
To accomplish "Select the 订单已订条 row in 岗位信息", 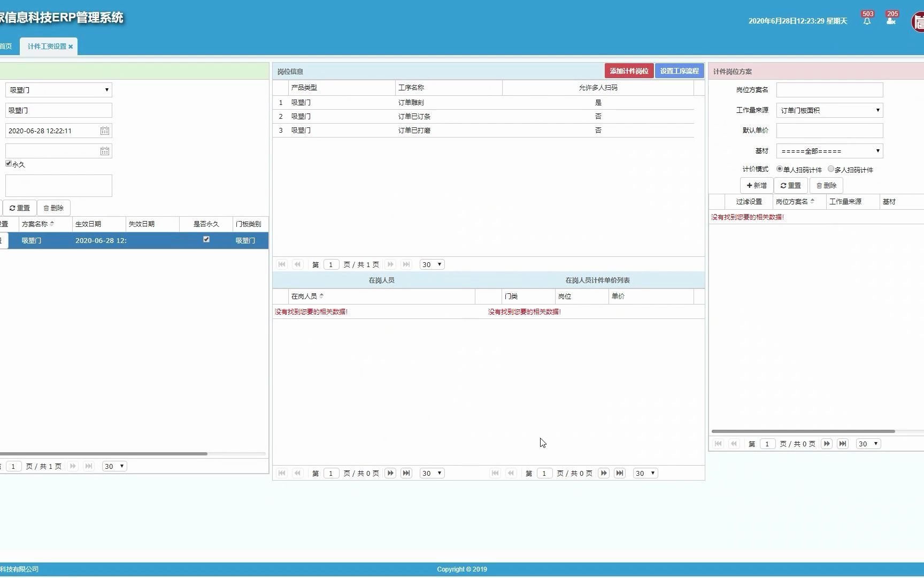I will (483, 117).
